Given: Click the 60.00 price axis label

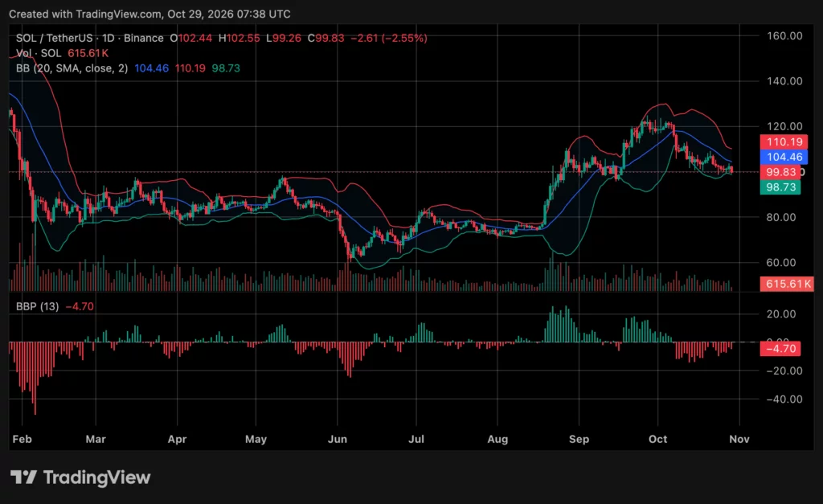Looking at the screenshot, I should (x=781, y=262).
